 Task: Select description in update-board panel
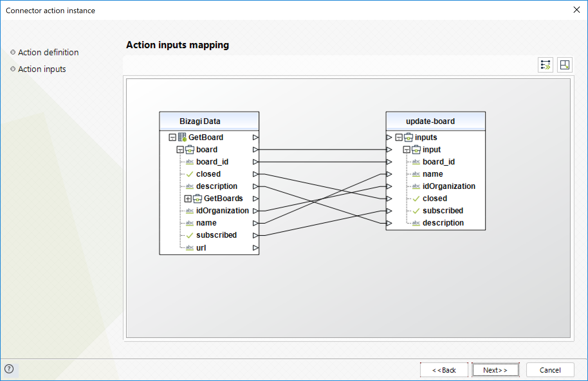click(443, 223)
